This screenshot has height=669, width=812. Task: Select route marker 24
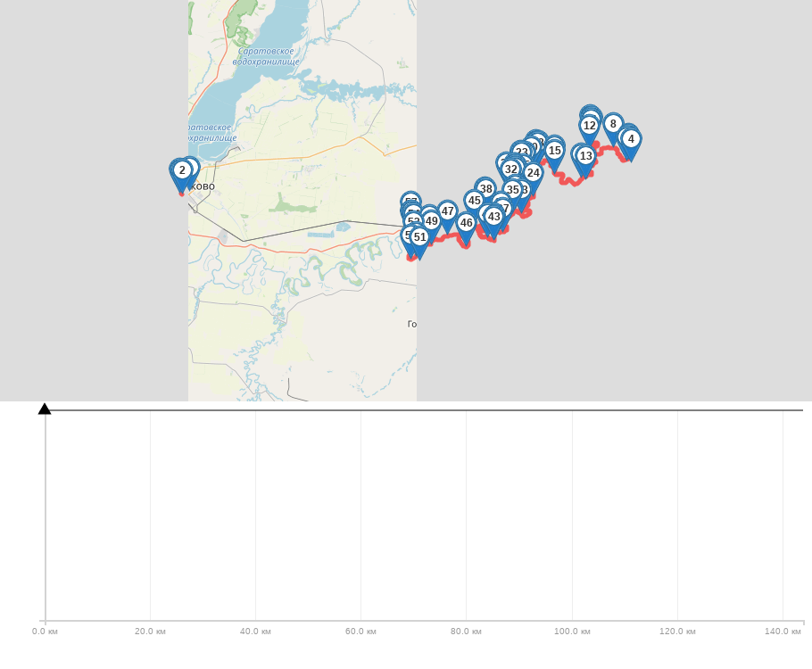tap(533, 173)
